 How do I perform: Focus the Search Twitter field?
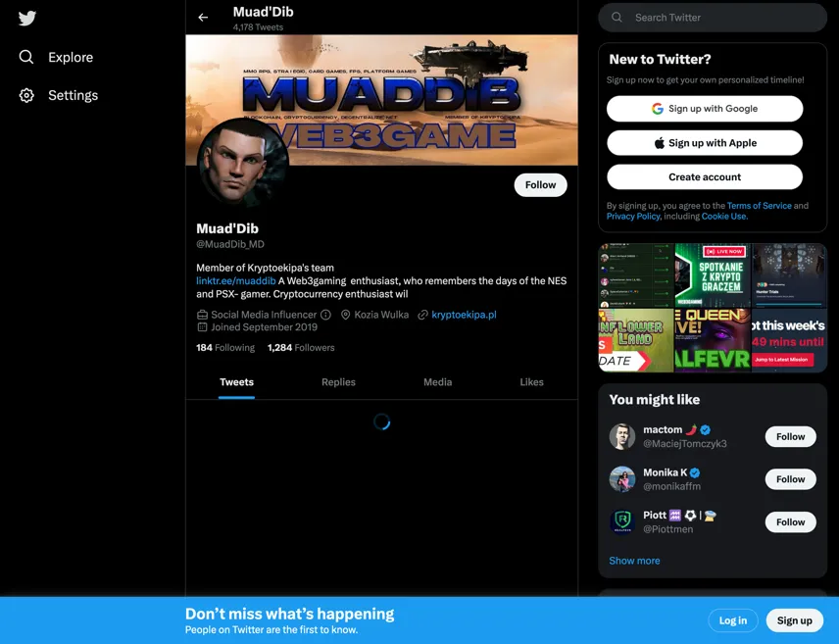point(713,18)
